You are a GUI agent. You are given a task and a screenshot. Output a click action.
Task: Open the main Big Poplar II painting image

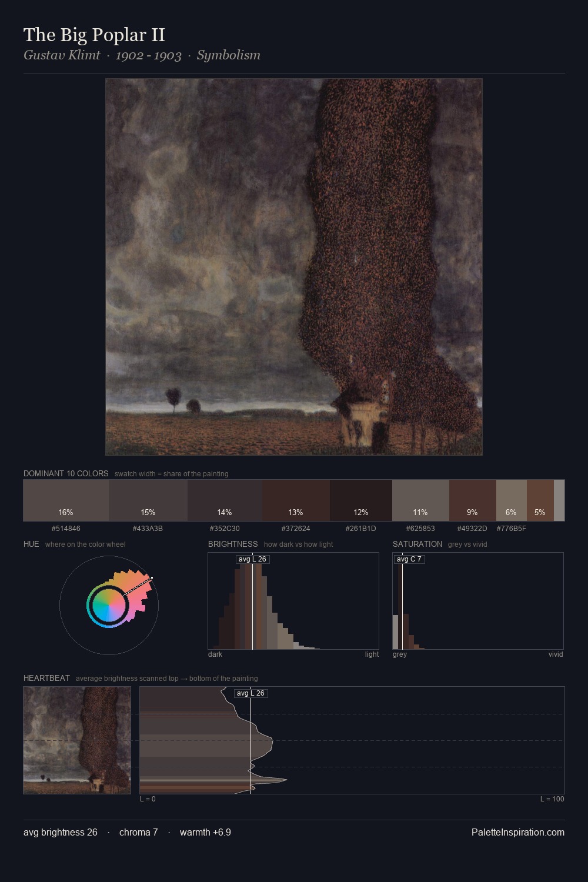coord(294,267)
